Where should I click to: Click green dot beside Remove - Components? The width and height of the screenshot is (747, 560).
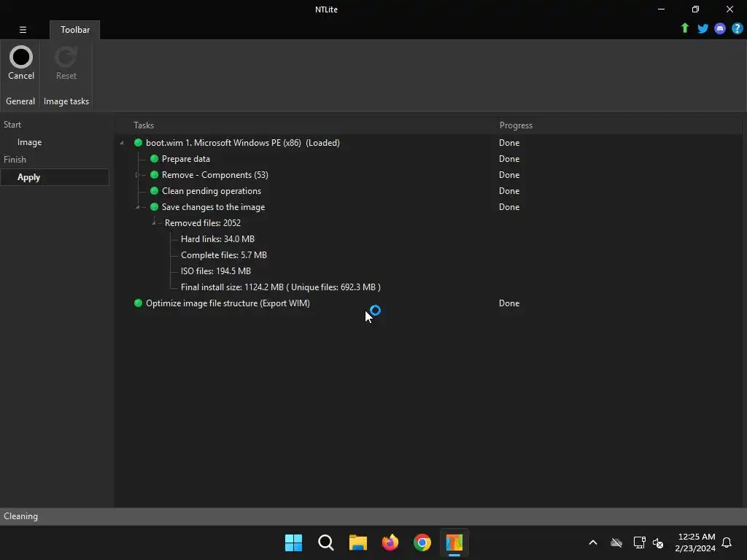coord(154,175)
